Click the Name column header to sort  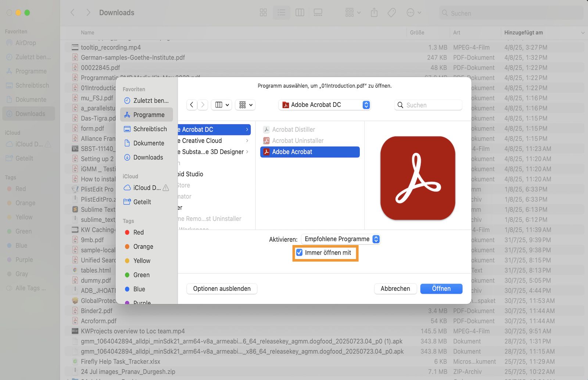[x=87, y=32]
